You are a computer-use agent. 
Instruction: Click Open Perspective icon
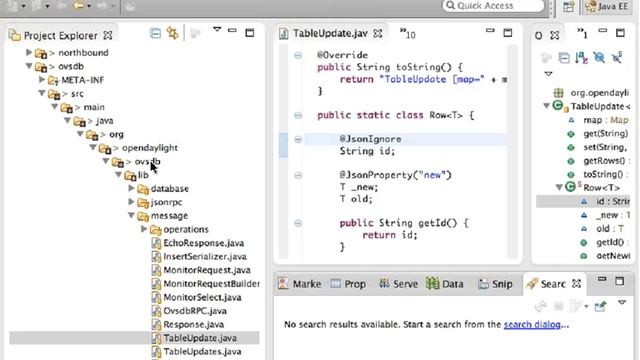coord(569,7)
